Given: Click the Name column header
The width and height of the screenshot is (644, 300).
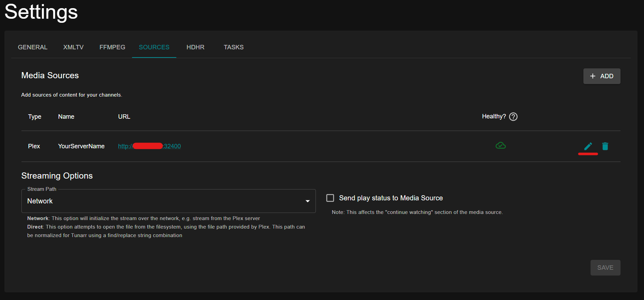Looking at the screenshot, I should [66, 117].
